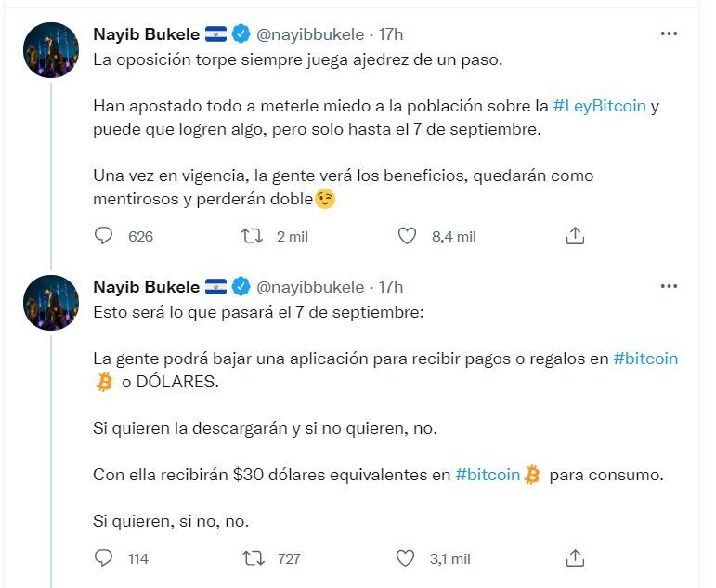Reply to the second tweet with 114 comments
Viewport: 716px width, 588px height.
104,558
